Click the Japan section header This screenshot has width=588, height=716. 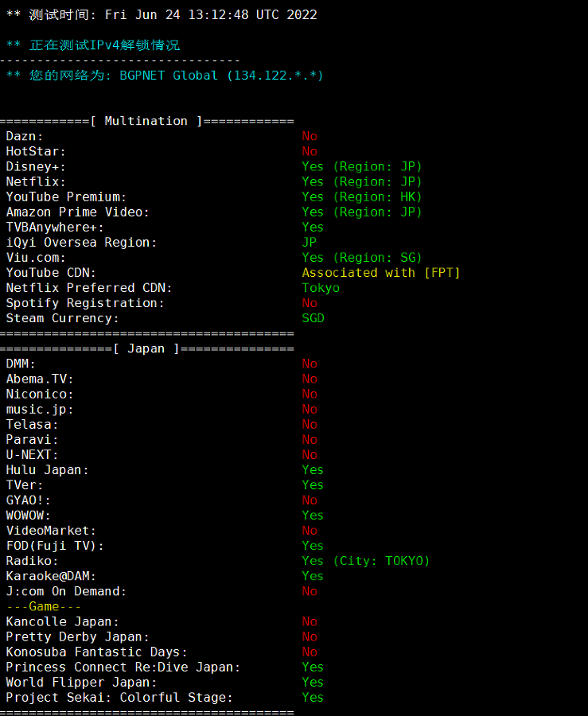146,348
